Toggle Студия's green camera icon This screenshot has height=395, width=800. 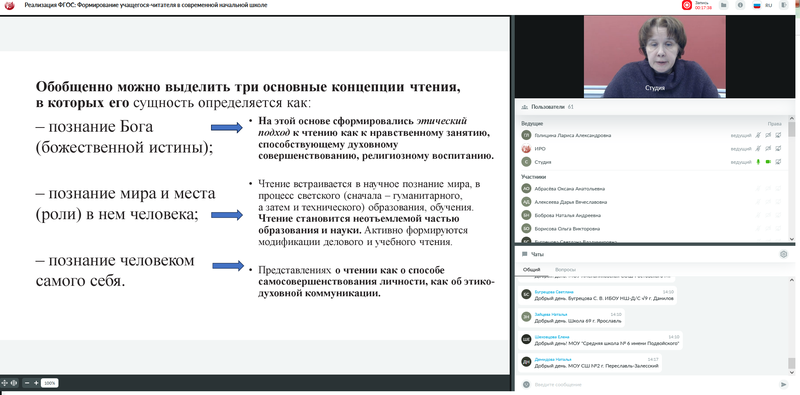768,162
